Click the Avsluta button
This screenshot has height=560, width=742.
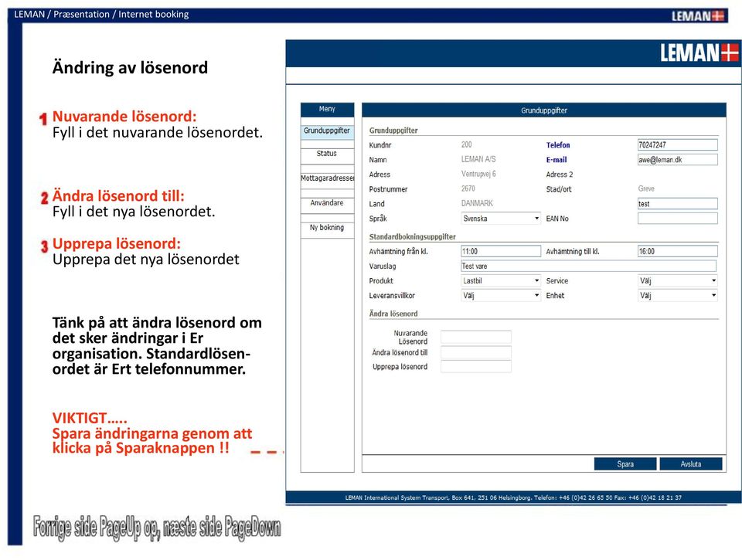(691, 464)
